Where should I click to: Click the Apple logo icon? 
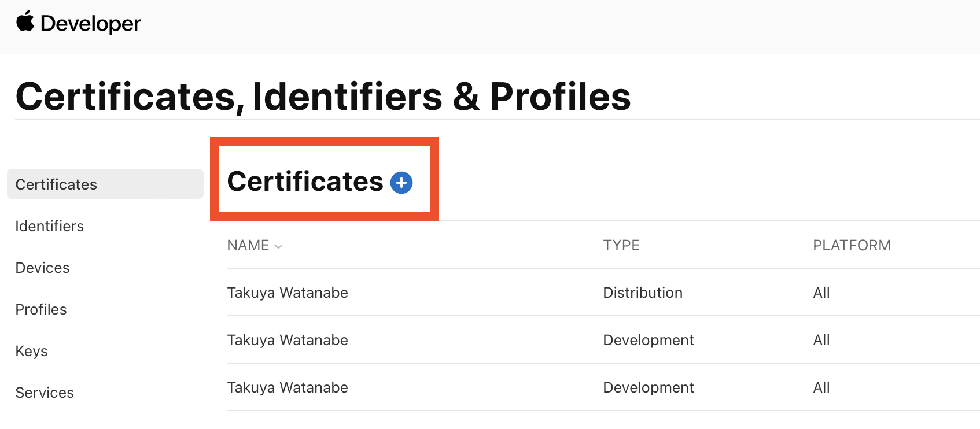[25, 22]
